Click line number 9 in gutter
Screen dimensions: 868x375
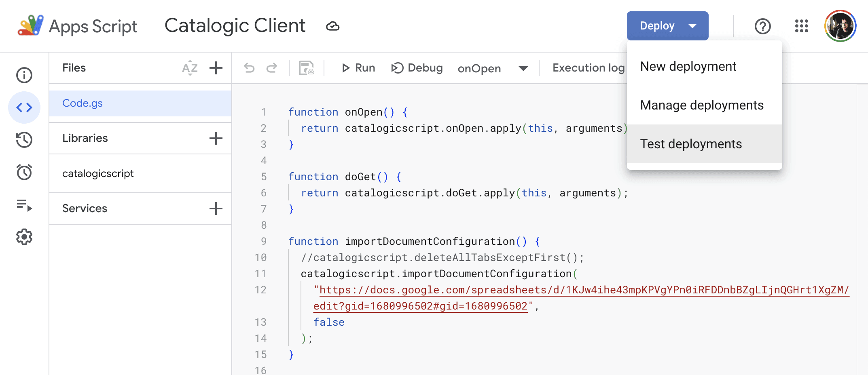point(264,241)
